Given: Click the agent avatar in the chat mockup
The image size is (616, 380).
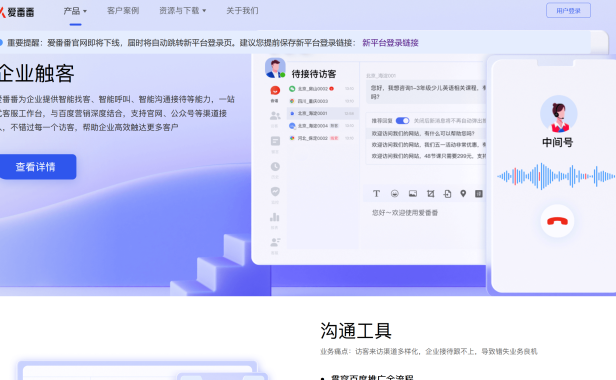Looking at the screenshot, I should 275,68.
